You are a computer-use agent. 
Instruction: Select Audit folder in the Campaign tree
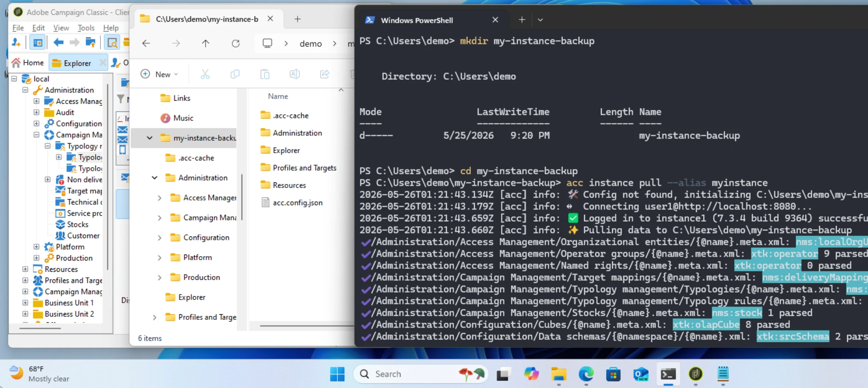[65, 112]
